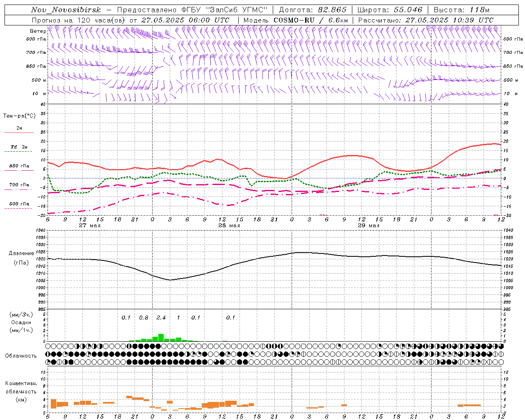Select the (мм/3ч.) units label
The image size is (525, 420).
(x=21, y=315)
